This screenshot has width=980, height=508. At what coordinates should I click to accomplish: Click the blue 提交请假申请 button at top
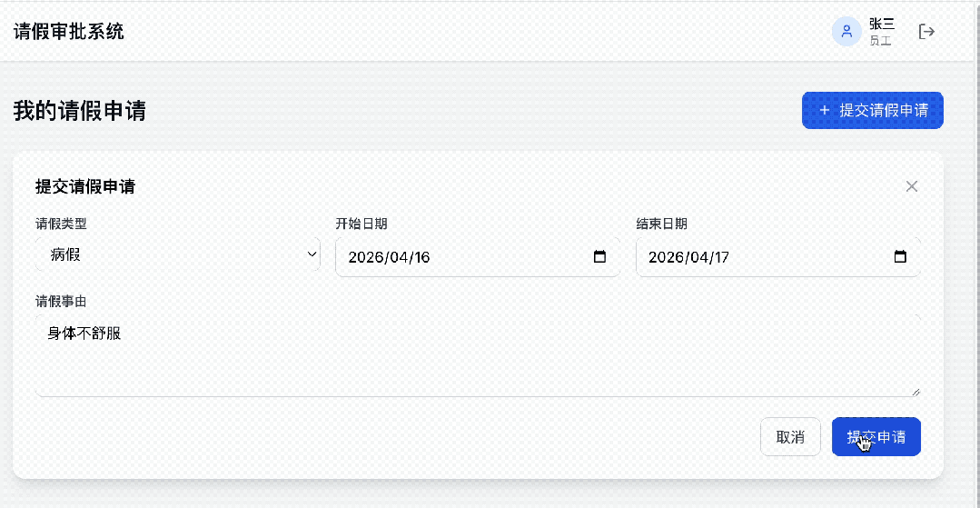[x=873, y=111]
